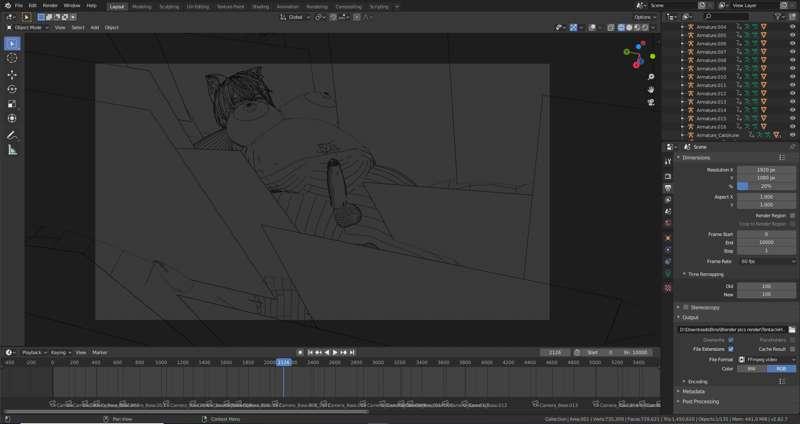Open the File Format dropdown

(x=767, y=360)
